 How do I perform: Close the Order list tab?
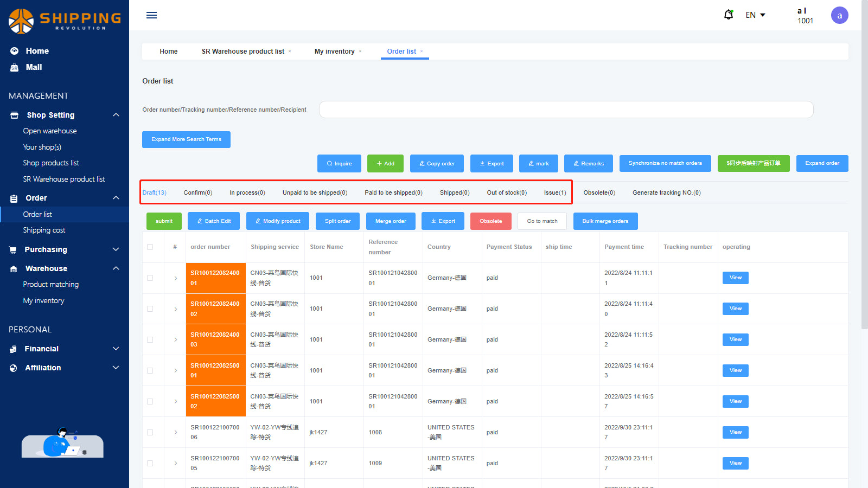[x=422, y=52]
